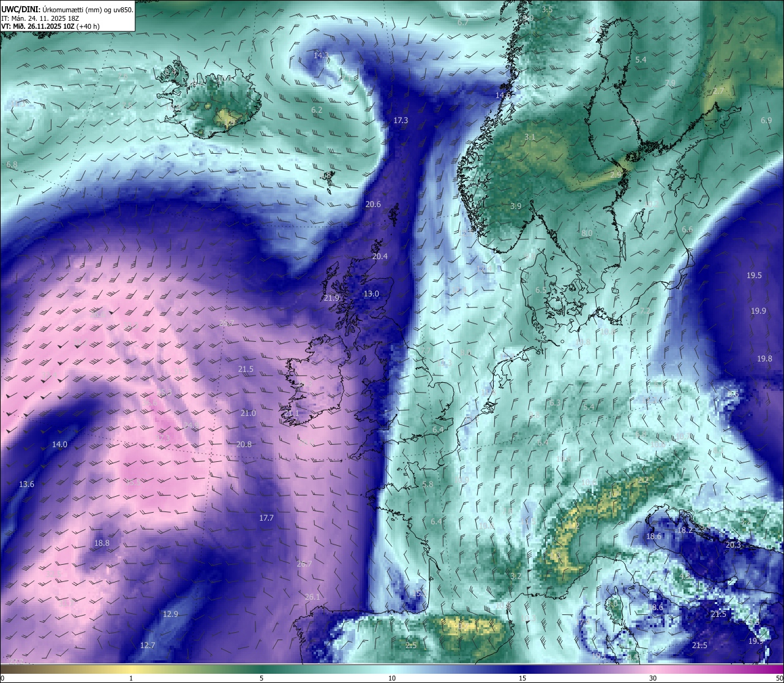Click the 2.5 value over Spain
The width and height of the screenshot is (784, 683).
point(411,646)
